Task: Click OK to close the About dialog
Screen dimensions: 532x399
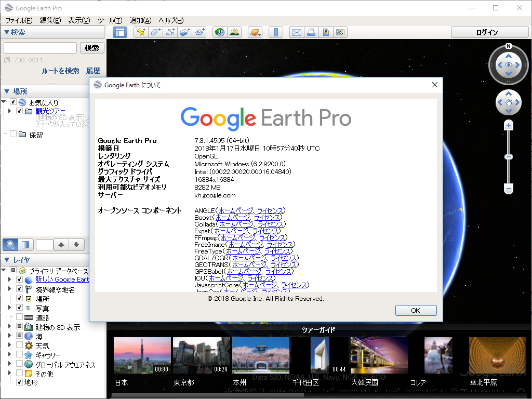Action: pos(415,310)
